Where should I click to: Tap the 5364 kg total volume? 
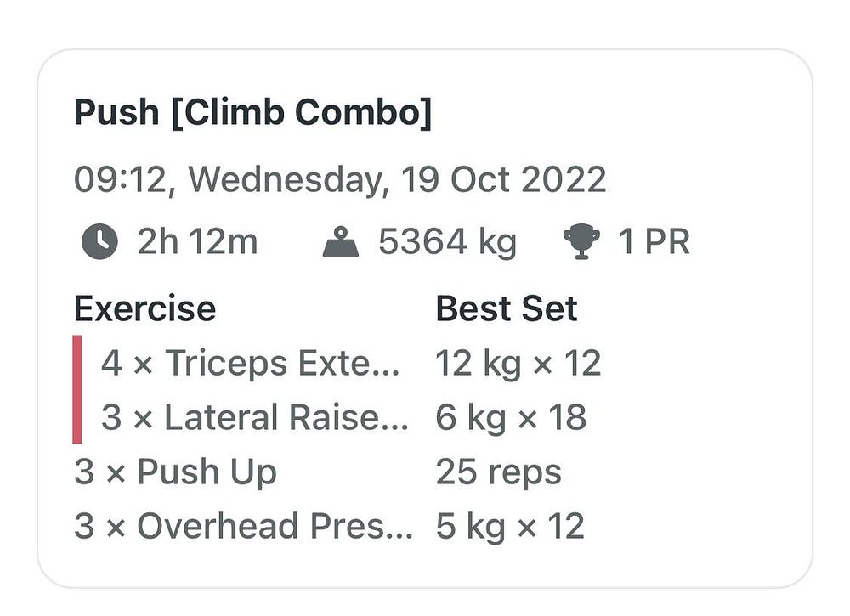[448, 241]
